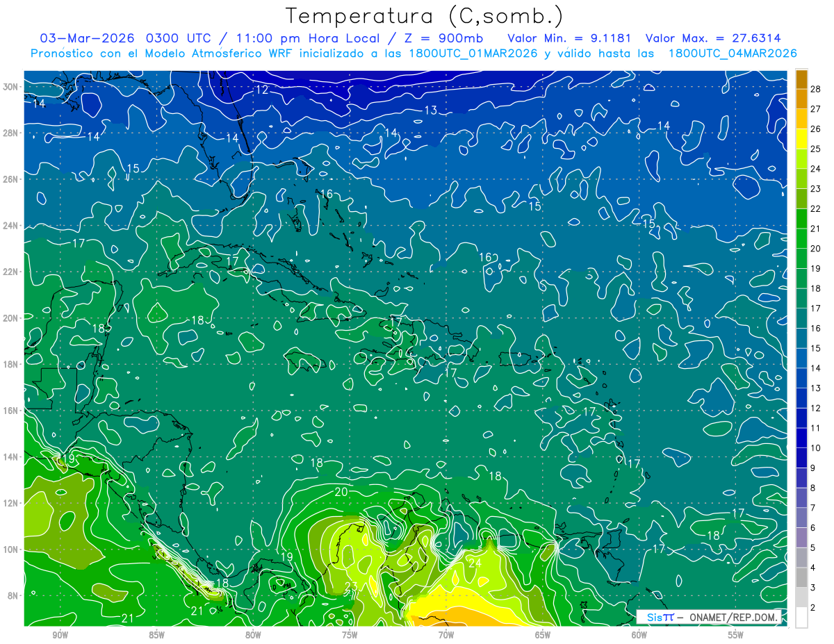Viewport: 834px width, 644px height.
Task: Click the "75W" longitude label
Action: click(350, 635)
